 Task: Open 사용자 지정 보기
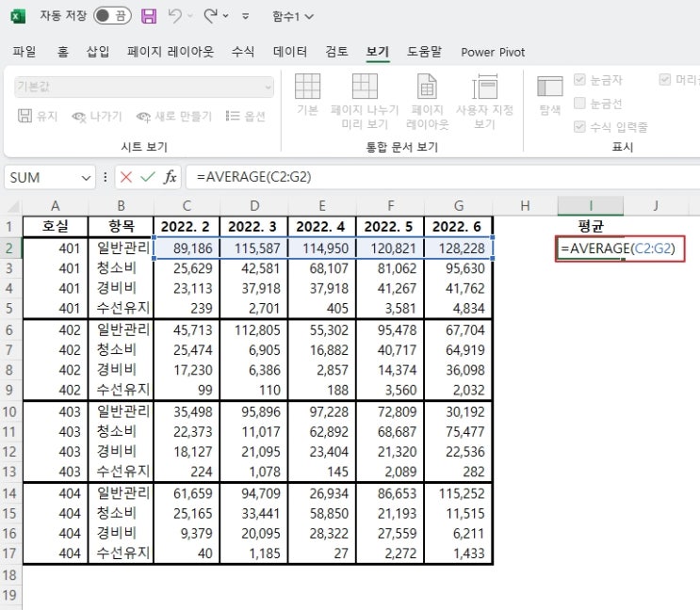click(485, 101)
